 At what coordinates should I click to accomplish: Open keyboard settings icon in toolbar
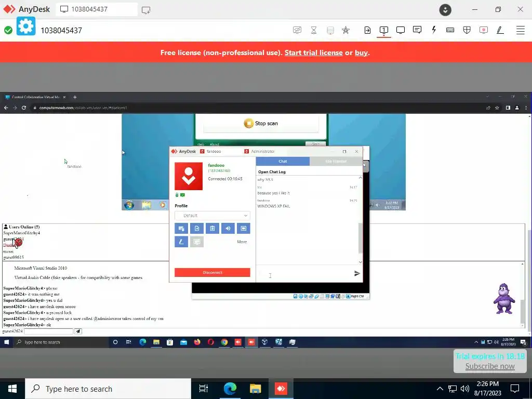point(450,30)
